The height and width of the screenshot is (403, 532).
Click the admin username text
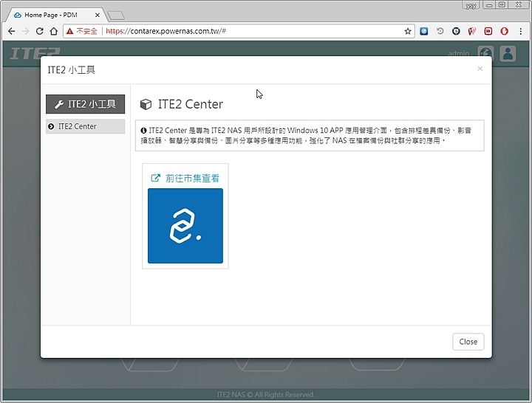(458, 54)
